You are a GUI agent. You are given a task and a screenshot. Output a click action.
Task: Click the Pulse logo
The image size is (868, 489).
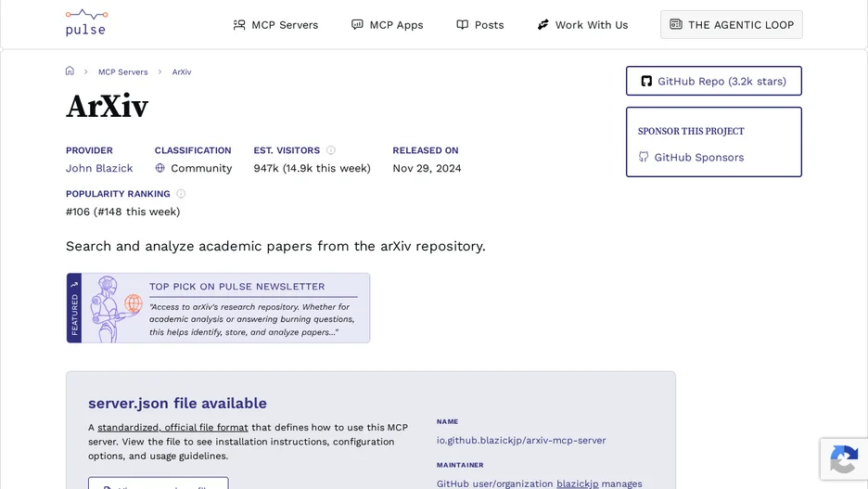(86, 22)
